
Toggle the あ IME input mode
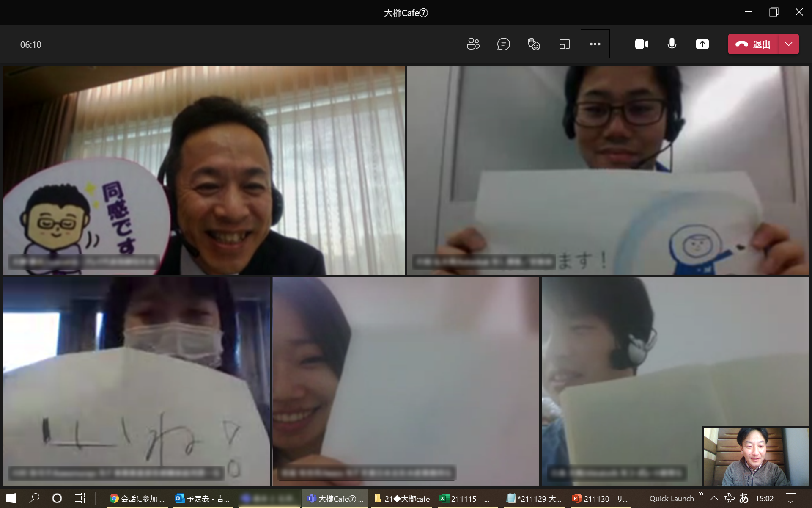click(744, 498)
